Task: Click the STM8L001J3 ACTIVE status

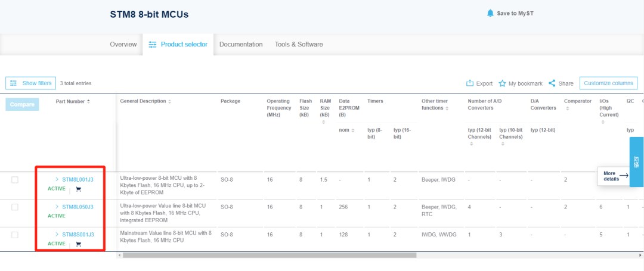Action: point(57,189)
